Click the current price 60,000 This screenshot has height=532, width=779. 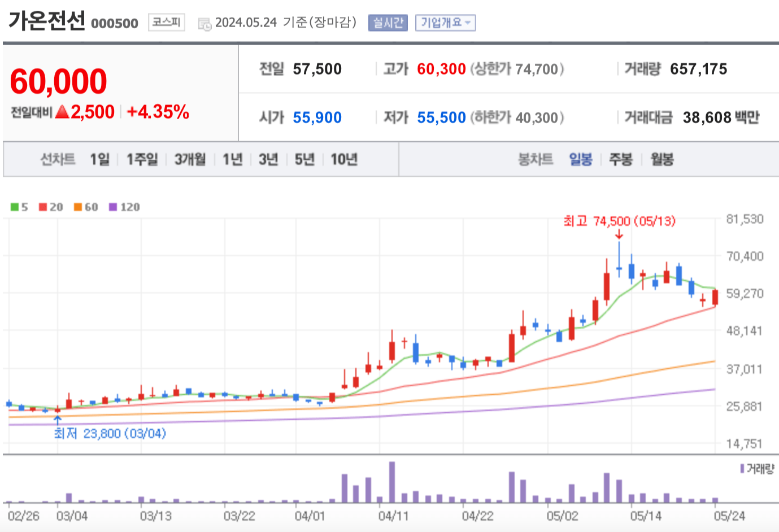[x=58, y=81]
